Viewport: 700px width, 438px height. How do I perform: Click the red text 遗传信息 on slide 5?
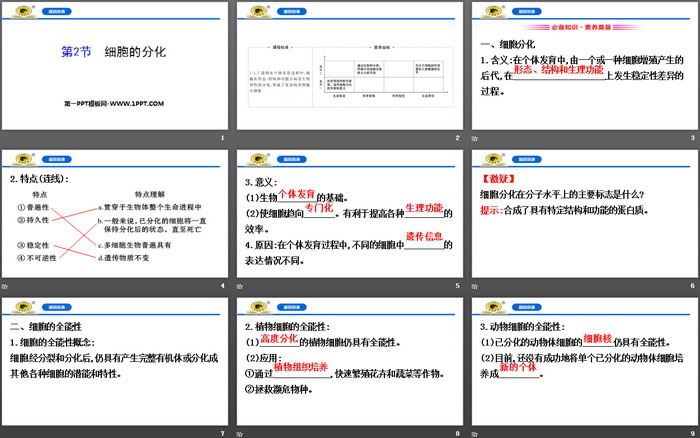point(424,236)
